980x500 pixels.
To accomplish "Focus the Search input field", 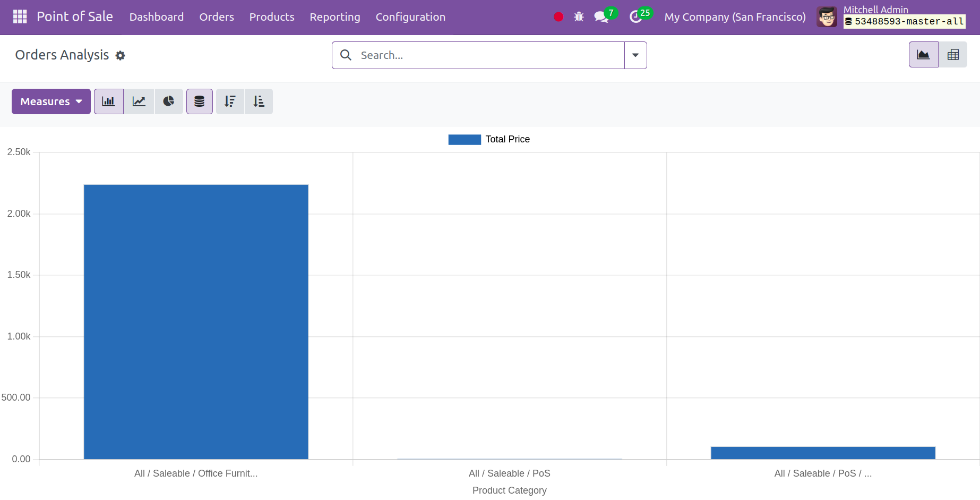I will [x=488, y=55].
